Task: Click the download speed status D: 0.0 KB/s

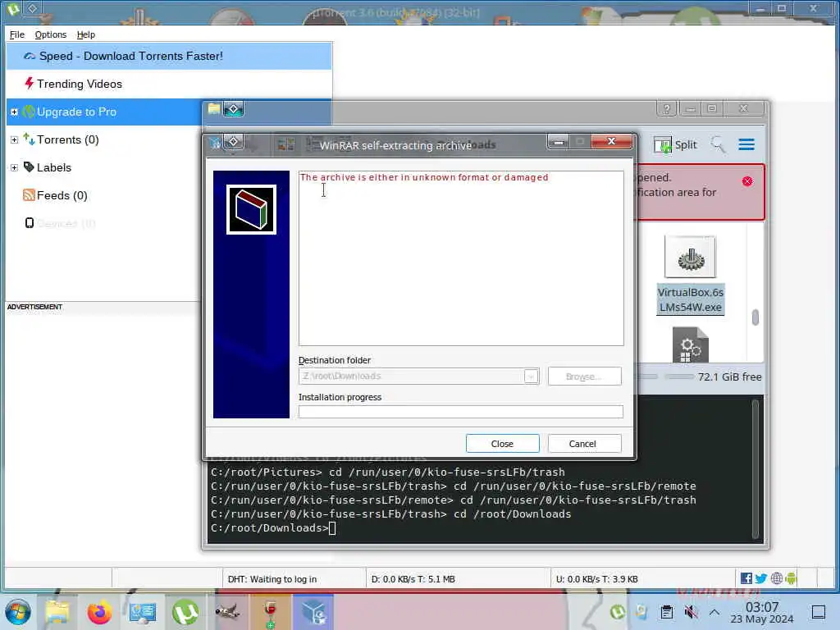Action: coord(413,579)
